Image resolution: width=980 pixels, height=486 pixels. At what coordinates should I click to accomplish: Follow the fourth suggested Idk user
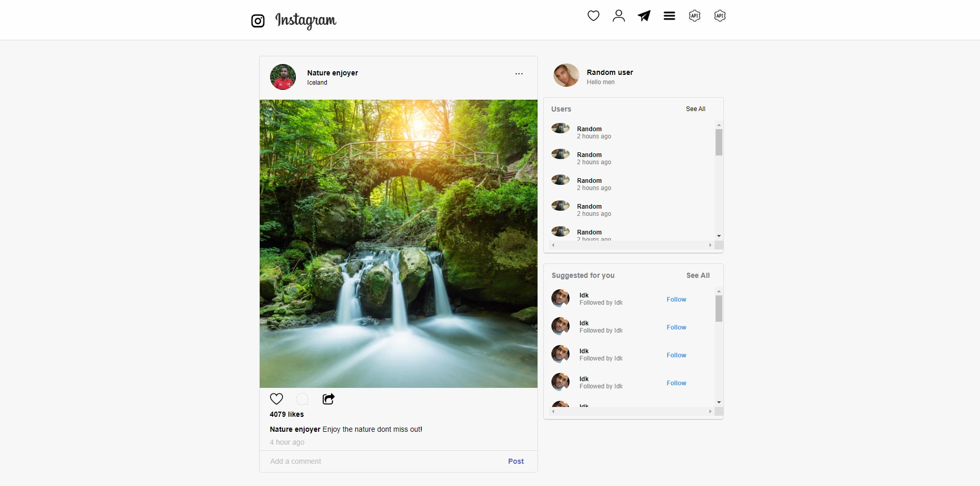(676, 383)
